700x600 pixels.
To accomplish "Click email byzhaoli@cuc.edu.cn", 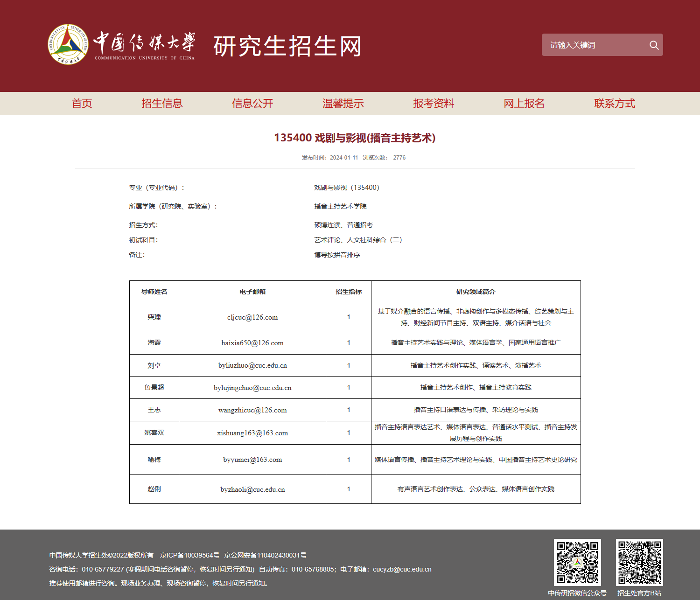I will tap(252, 489).
